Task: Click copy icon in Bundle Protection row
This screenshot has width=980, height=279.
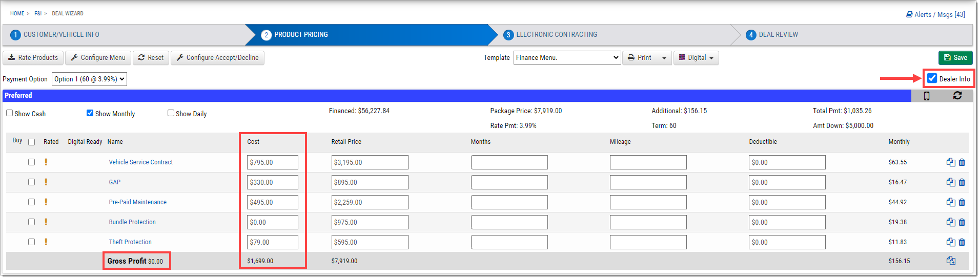Action: point(951,222)
